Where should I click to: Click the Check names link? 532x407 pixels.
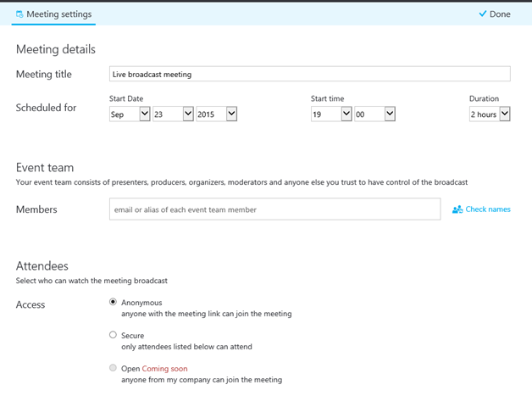pos(488,209)
